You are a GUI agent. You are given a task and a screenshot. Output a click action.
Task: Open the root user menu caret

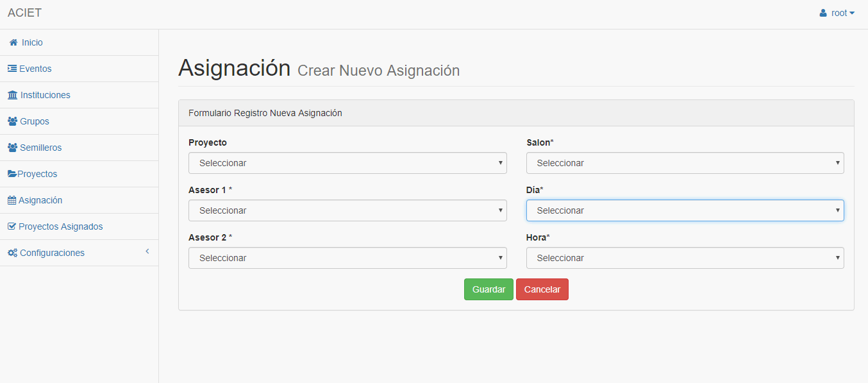click(852, 13)
